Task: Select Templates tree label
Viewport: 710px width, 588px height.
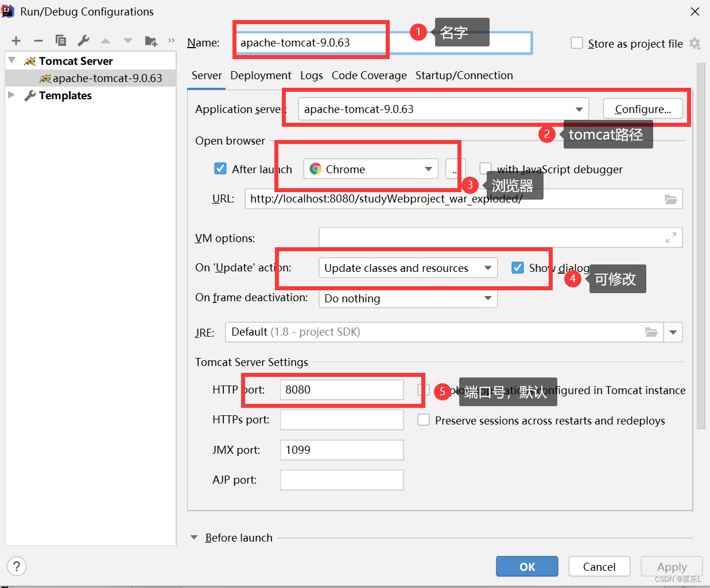Action: (65, 96)
